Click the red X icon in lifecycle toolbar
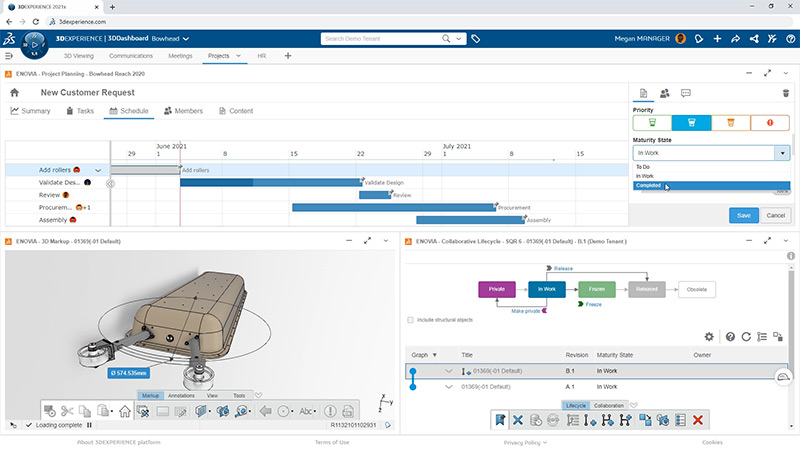The width and height of the screenshot is (800, 450). point(697,421)
